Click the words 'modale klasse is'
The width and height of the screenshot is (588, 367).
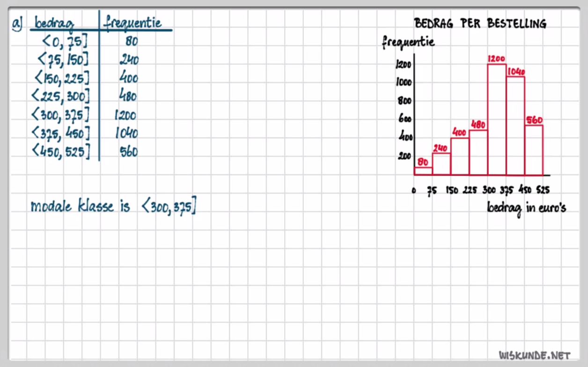pyautogui.click(x=80, y=206)
